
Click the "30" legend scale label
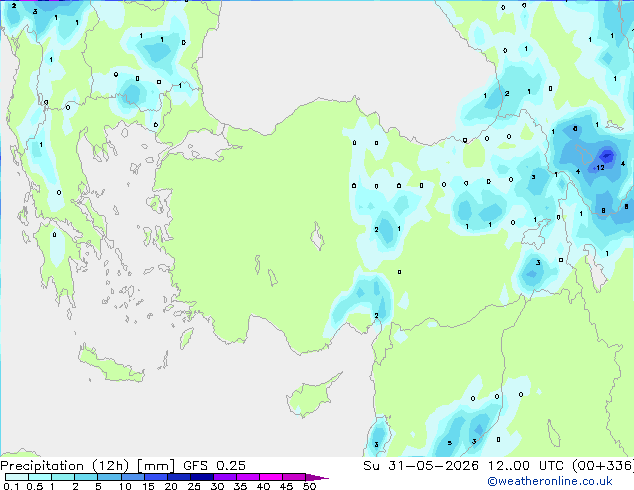click(x=218, y=486)
